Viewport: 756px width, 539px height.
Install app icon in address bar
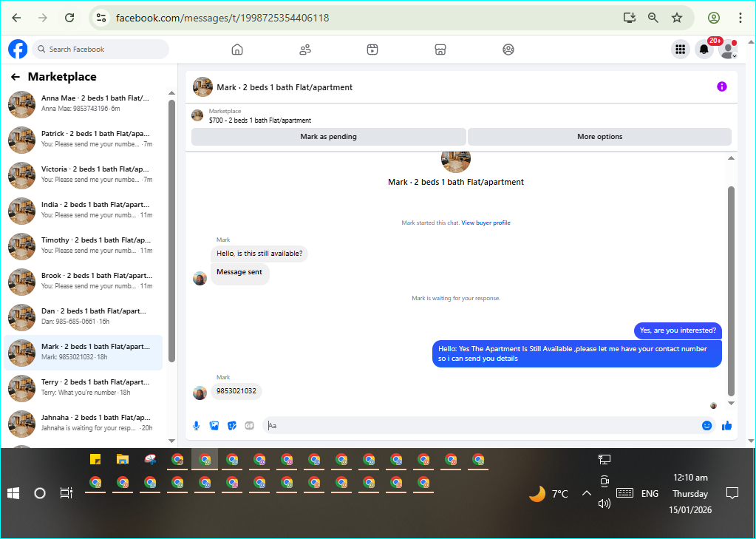click(x=629, y=18)
